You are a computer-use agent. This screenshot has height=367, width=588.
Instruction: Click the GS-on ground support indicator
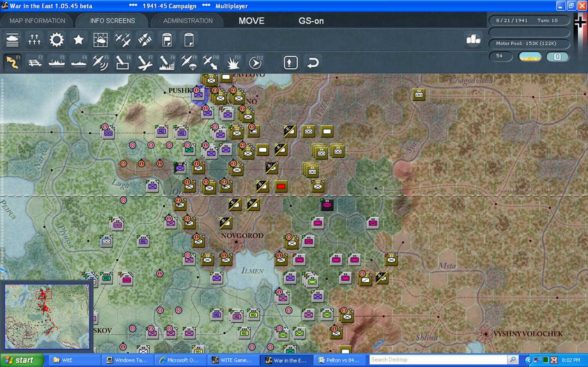311,21
